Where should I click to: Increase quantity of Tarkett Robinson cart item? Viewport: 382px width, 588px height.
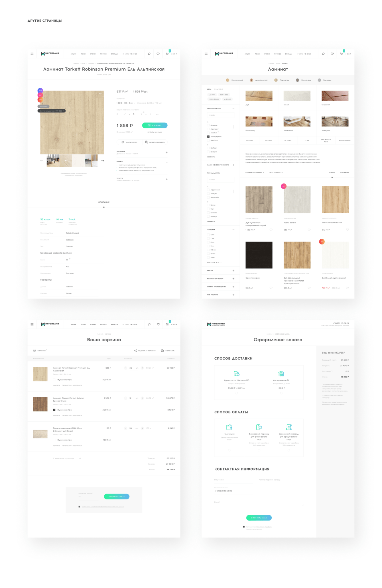point(142,368)
